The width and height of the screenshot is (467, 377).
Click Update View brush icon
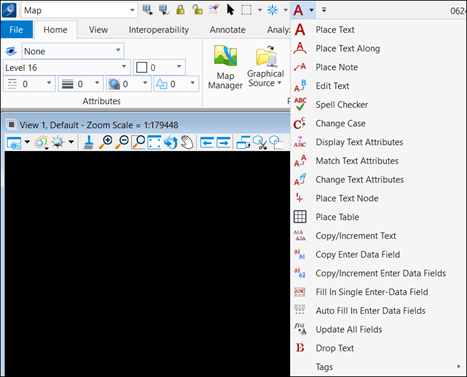[x=88, y=142]
